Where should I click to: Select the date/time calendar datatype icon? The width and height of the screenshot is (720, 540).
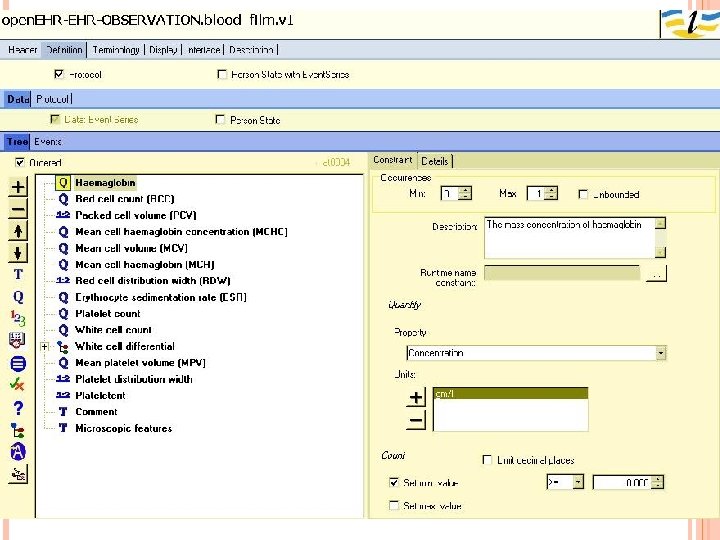tap(17, 340)
